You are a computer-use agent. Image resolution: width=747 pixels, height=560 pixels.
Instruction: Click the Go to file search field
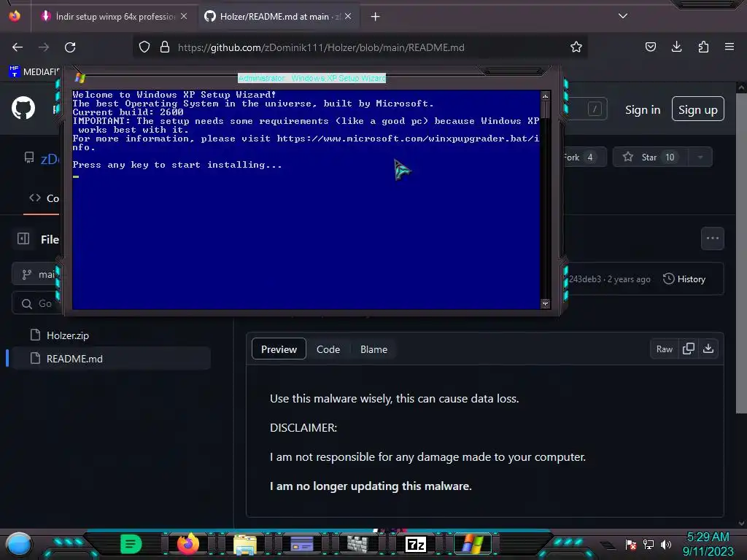point(37,303)
